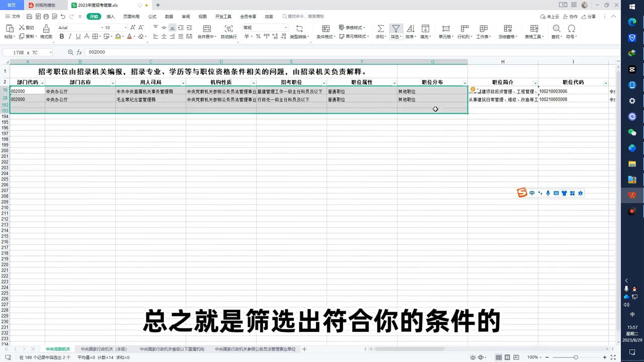Toggle wrap text (自动换行)
644x362 pixels.
pos(228,29)
